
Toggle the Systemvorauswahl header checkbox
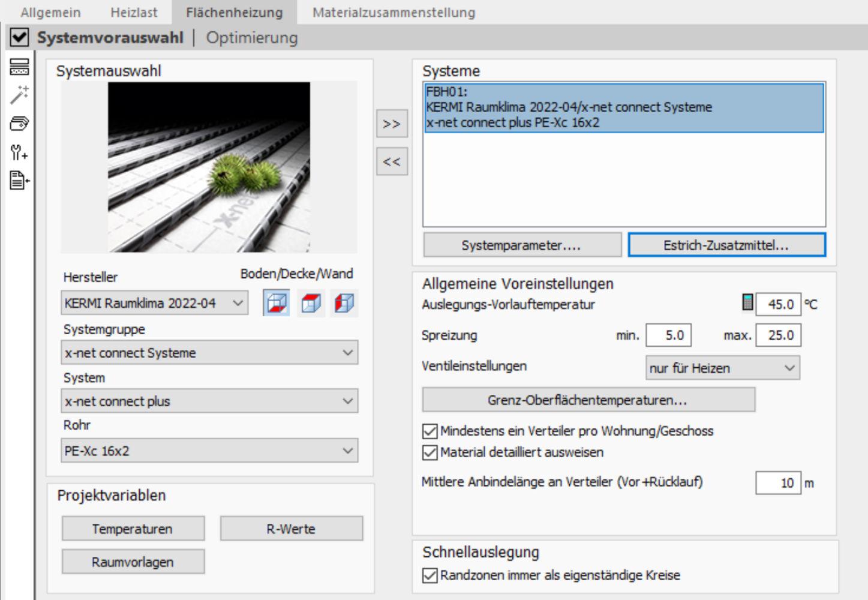click(x=19, y=37)
